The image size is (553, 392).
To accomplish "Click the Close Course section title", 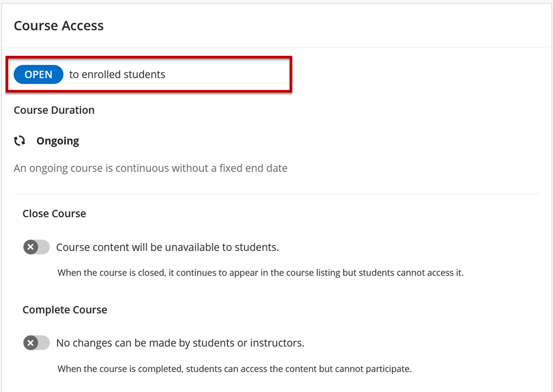I will (x=54, y=213).
